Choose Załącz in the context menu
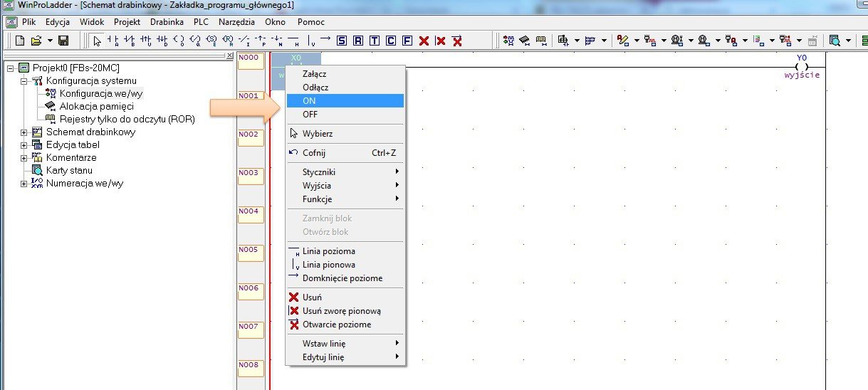The width and height of the screenshot is (868, 390). (x=345, y=74)
